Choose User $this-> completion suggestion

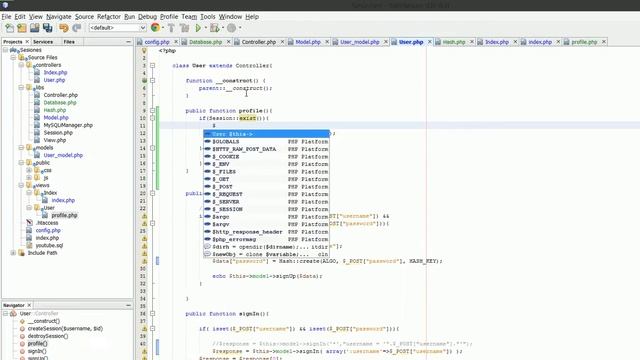[266, 134]
